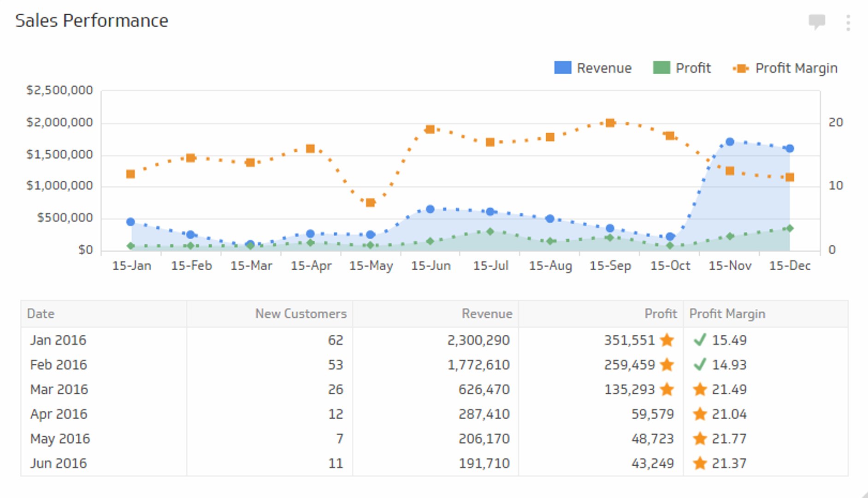
Task: Sort by New Customers column header
Action: click(x=301, y=314)
